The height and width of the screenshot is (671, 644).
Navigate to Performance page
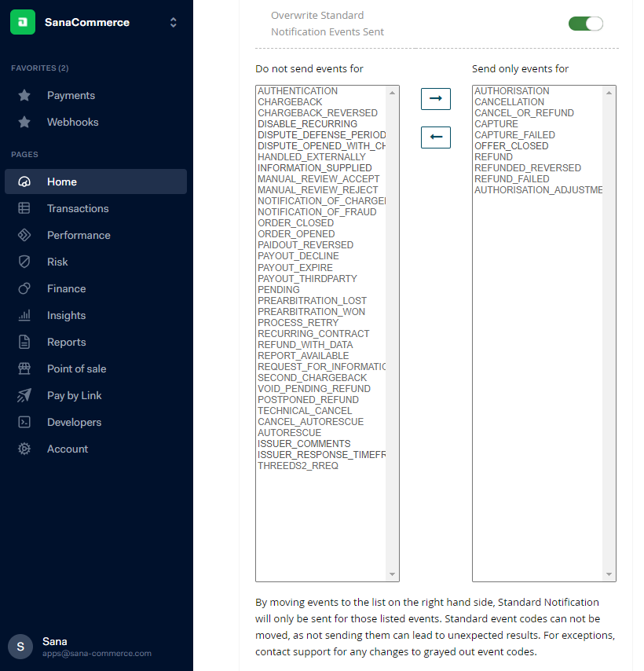click(79, 235)
